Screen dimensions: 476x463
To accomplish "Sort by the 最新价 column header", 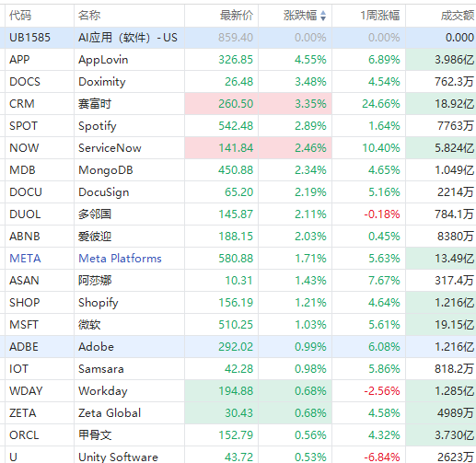I will click(x=237, y=16).
